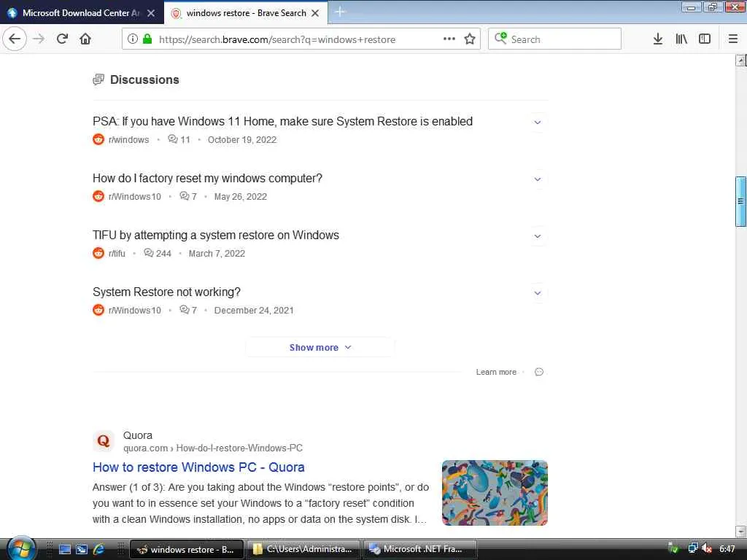Viewport: 747px width, 560px height.
Task: Focus the toolbar Search box
Action: tap(555, 39)
